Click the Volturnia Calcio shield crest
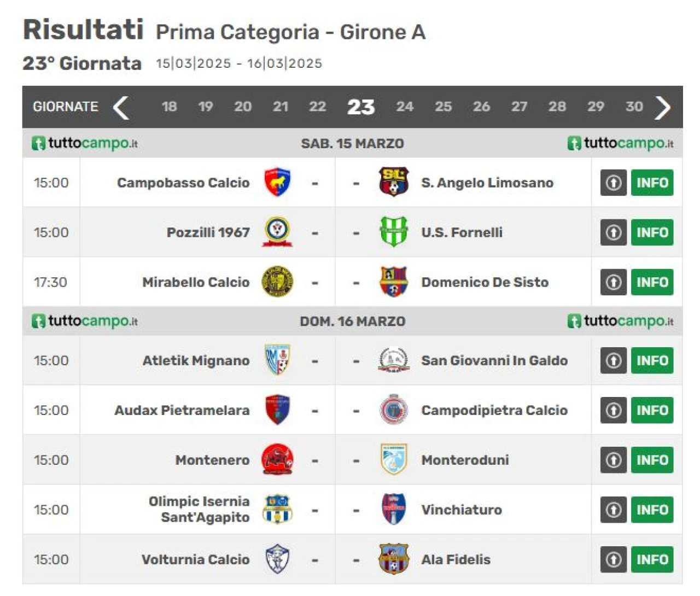The height and width of the screenshot is (596, 700). [x=277, y=559]
